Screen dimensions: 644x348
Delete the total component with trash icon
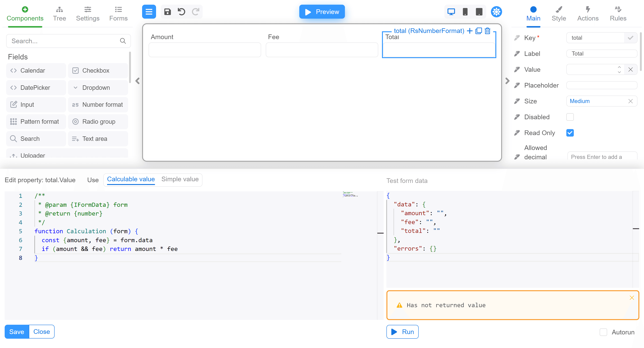click(488, 31)
